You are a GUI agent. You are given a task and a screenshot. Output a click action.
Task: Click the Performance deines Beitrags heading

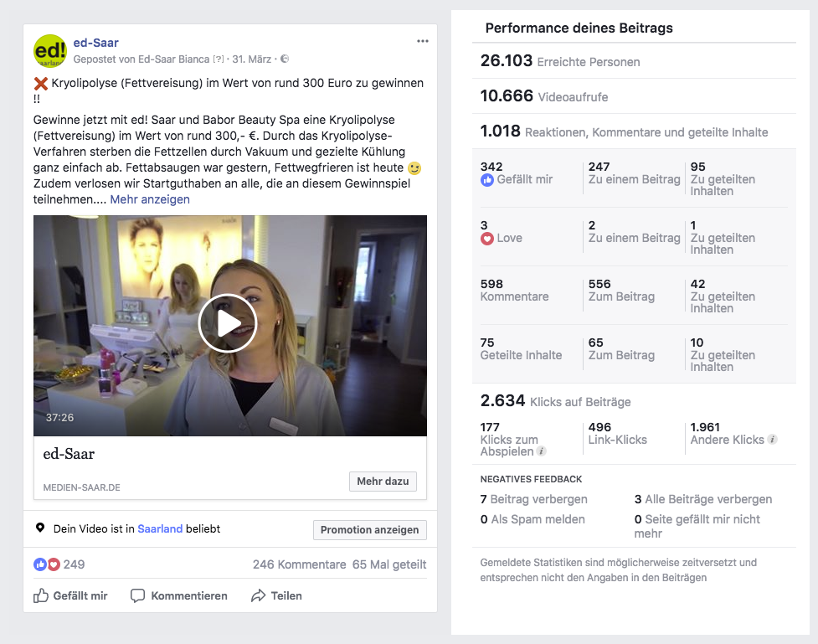(x=579, y=28)
